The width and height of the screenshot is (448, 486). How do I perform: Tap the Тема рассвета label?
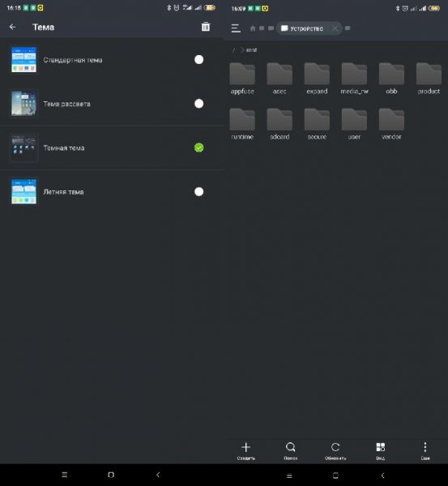click(x=67, y=104)
